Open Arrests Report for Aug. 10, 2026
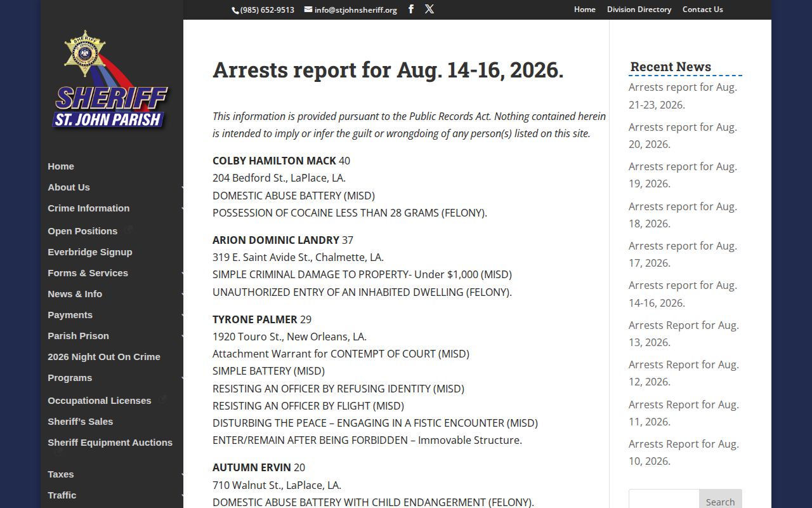 [x=684, y=452]
